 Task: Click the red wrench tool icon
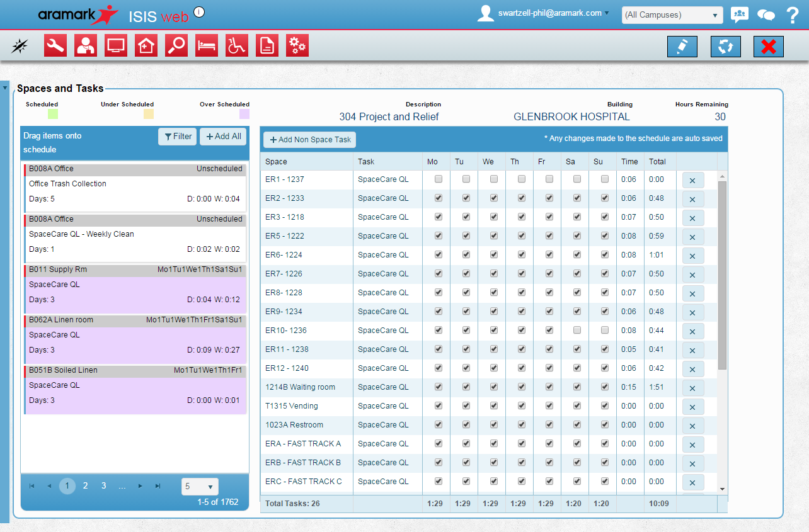pyautogui.click(x=55, y=46)
